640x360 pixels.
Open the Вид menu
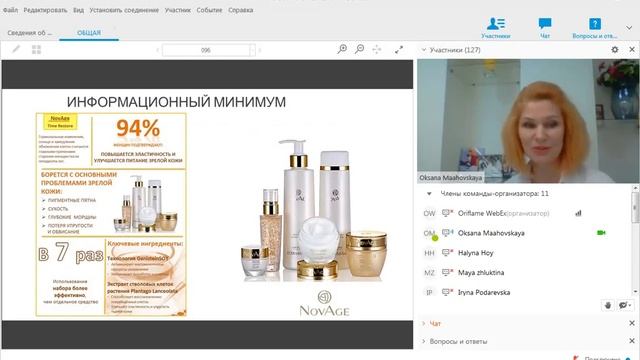tap(78, 10)
